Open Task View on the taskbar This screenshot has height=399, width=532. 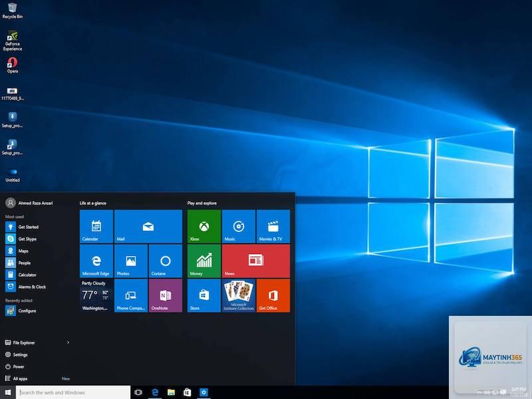pyautogui.click(x=138, y=392)
